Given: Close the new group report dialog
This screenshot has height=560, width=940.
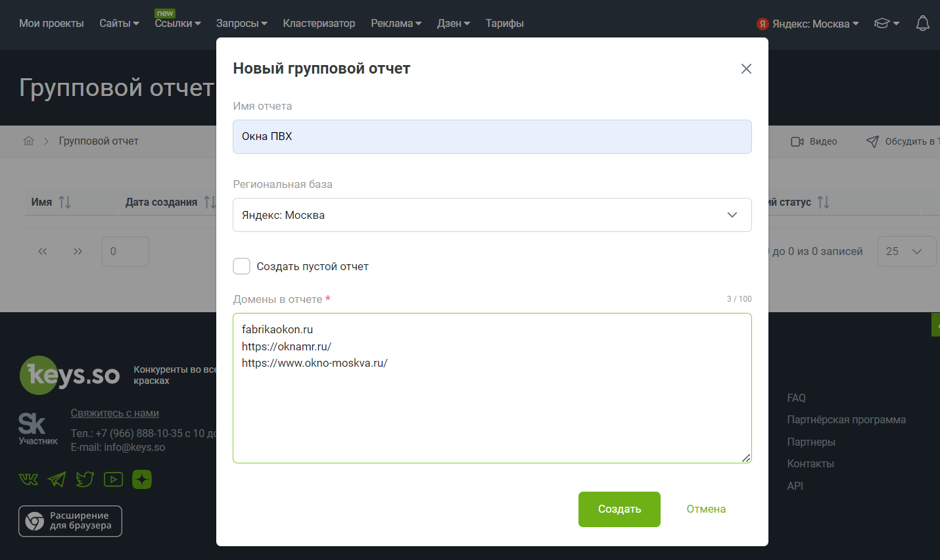Looking at the screenshot, I should tap(746, 69).
